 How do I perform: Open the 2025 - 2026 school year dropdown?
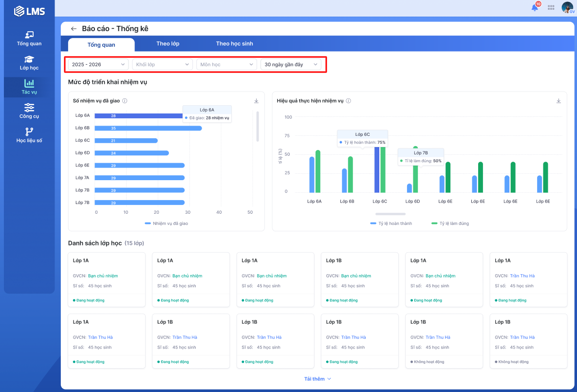[98, 64]
